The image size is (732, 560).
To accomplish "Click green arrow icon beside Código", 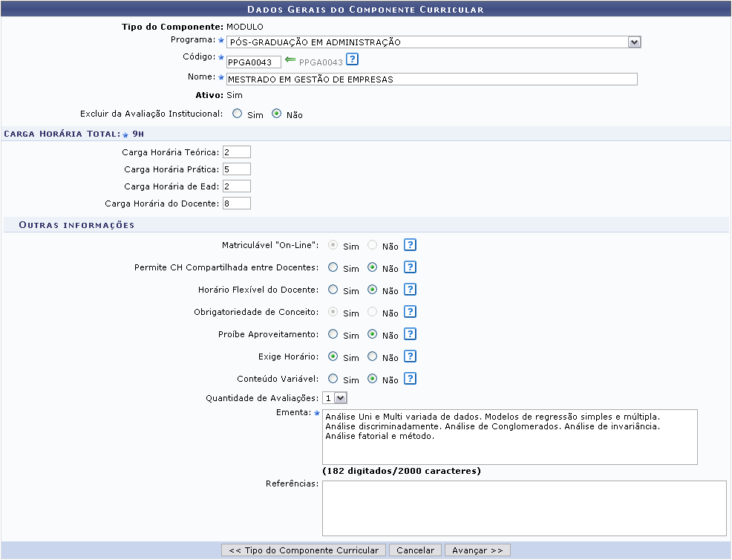I will (290, 61).
